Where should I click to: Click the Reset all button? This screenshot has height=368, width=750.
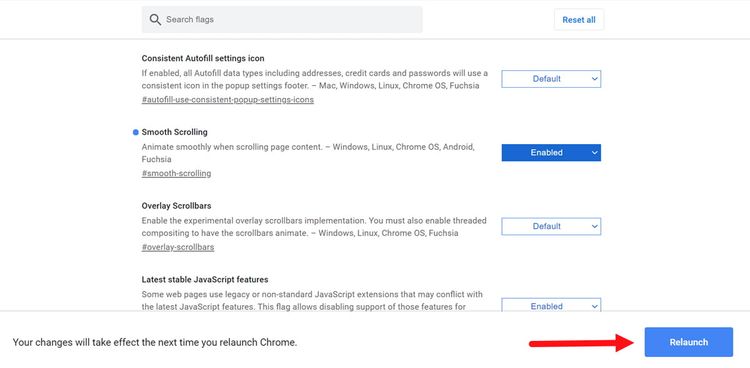(579, 20)
